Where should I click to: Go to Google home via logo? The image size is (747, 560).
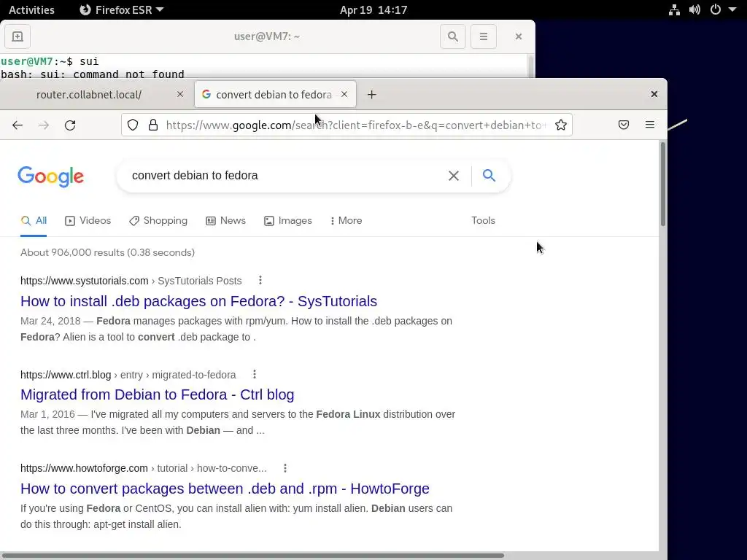click(x=51, y=176)
